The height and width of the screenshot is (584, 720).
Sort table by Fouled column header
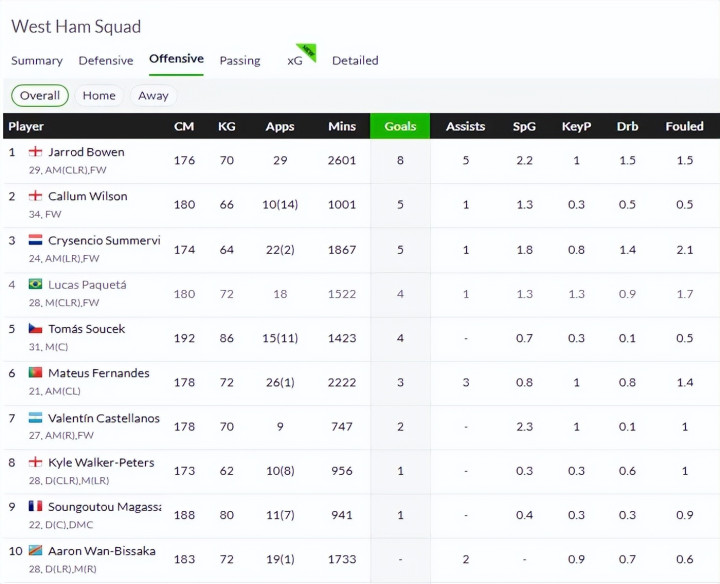pos(684,127)
